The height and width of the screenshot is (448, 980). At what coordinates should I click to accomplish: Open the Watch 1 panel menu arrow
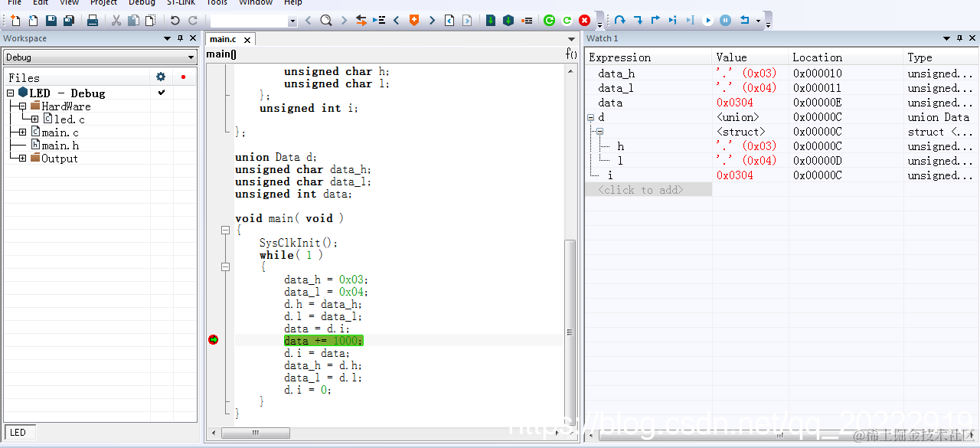click(x=946, y=38)
